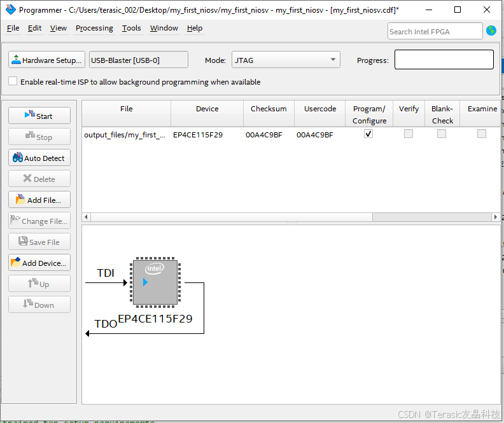Click the Examine column header

point(480,114)
